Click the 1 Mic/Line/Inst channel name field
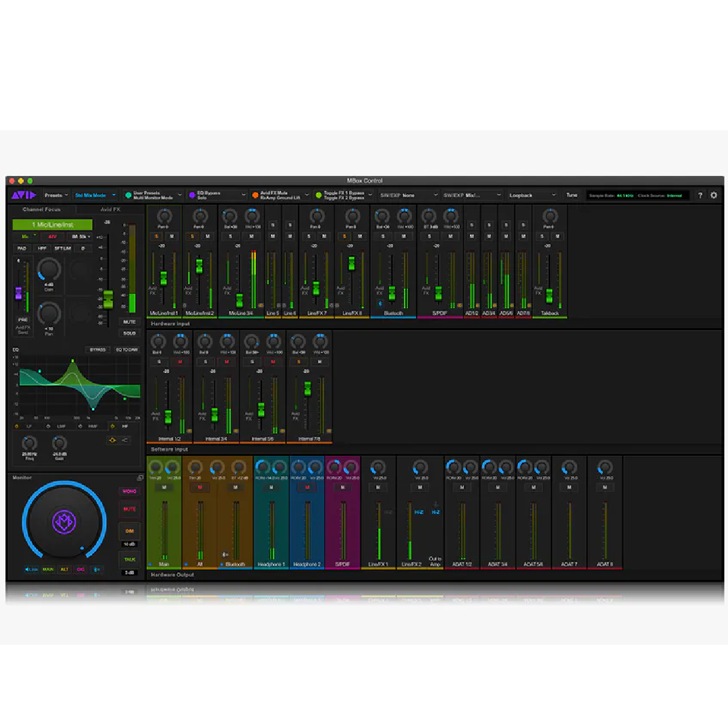 click(x=53, y=224)
